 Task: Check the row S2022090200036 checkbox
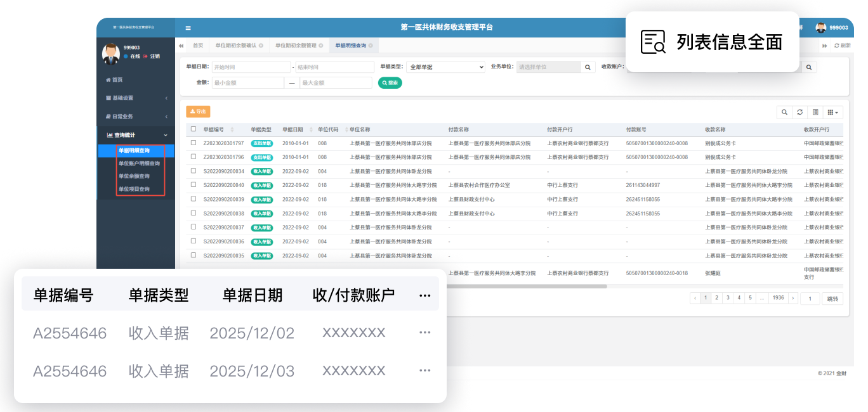point(194,241)
